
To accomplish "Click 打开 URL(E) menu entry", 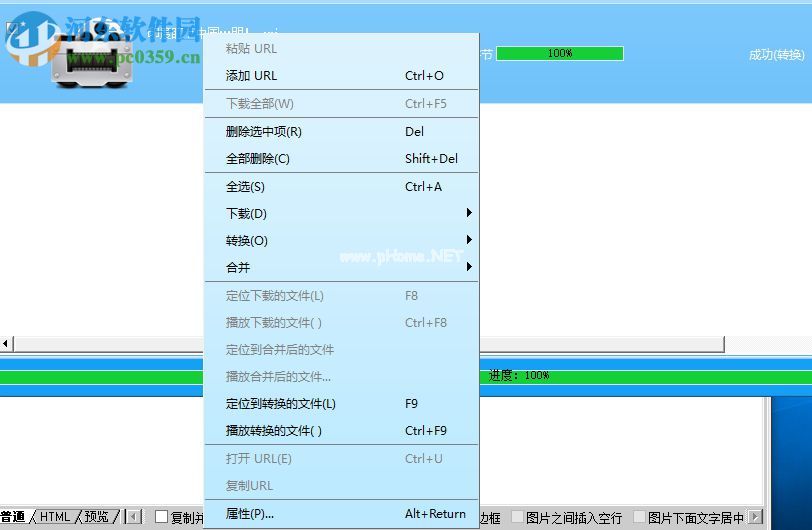I will point(341,459).
